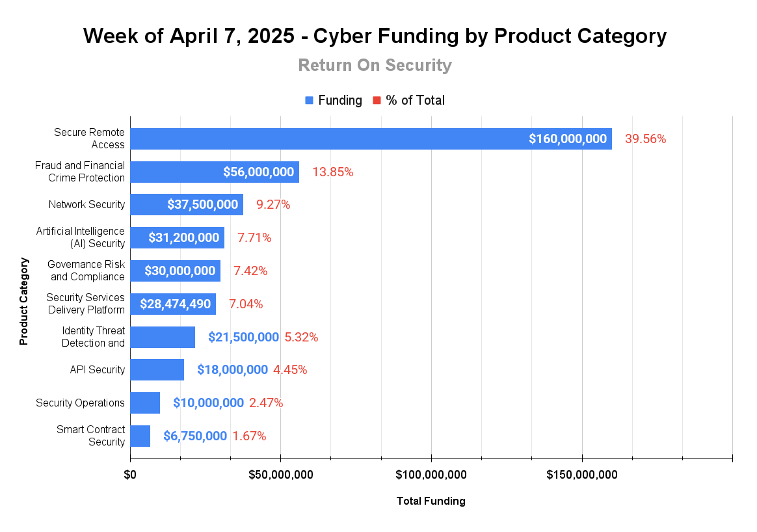Click the Smart Contract Security bar
Viewport: 757px width, 532px height.
140,436
